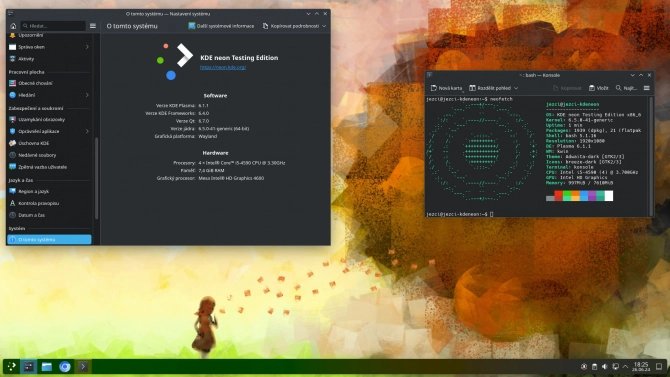Select Aktivity in the sidebar

tap(49, 59)
